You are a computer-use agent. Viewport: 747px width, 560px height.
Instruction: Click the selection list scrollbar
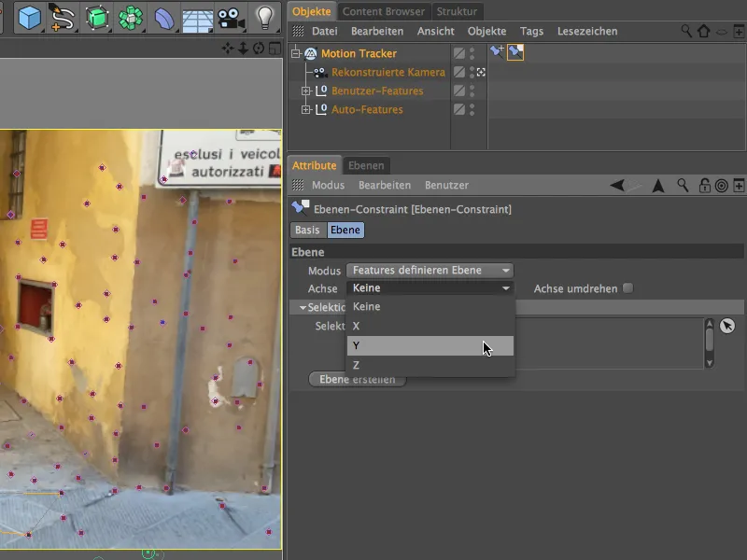(x=710, y=343)
